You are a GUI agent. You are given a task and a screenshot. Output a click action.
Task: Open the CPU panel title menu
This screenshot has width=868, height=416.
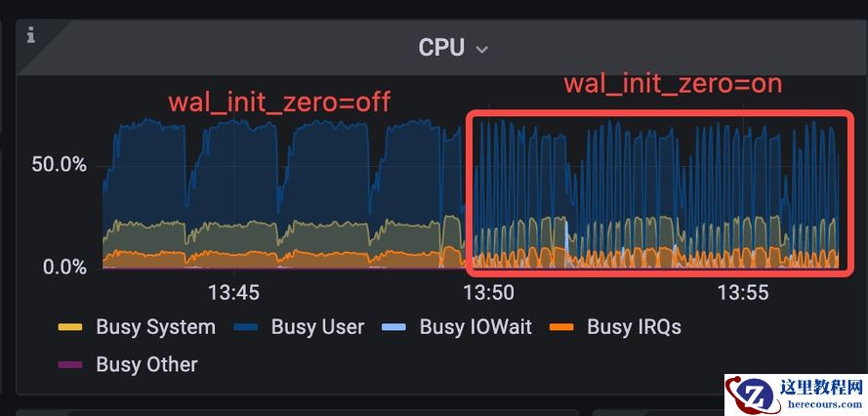pyautogui.click(x=441, y=47)
